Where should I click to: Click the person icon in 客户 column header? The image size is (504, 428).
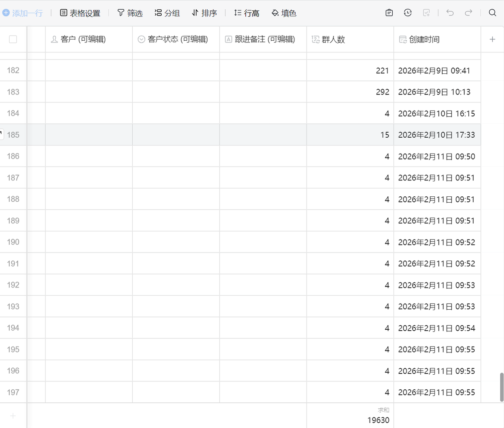[x=54, y=39]
